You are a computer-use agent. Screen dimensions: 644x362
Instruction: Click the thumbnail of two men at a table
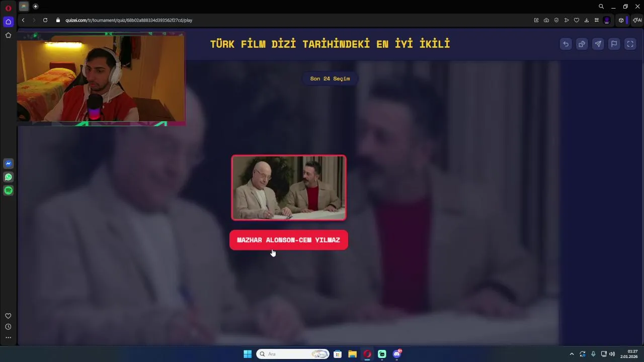pos(289,188)
